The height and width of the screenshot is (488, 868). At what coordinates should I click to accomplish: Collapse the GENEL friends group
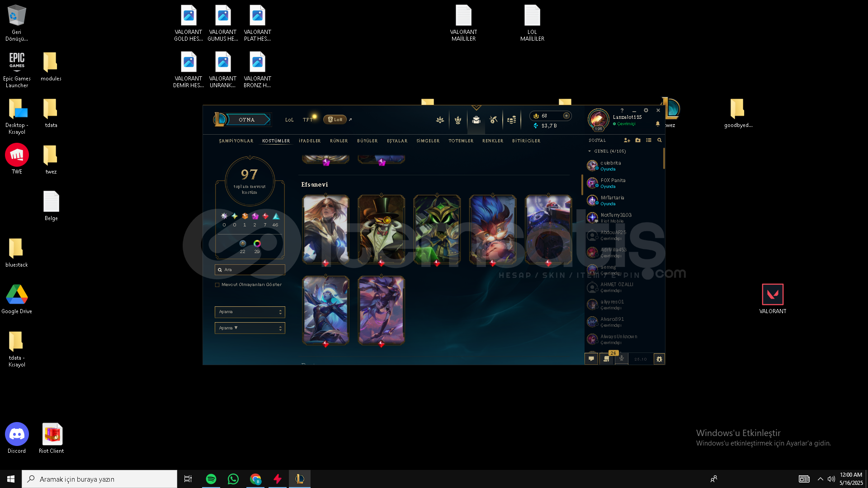(x=590, y=151)
